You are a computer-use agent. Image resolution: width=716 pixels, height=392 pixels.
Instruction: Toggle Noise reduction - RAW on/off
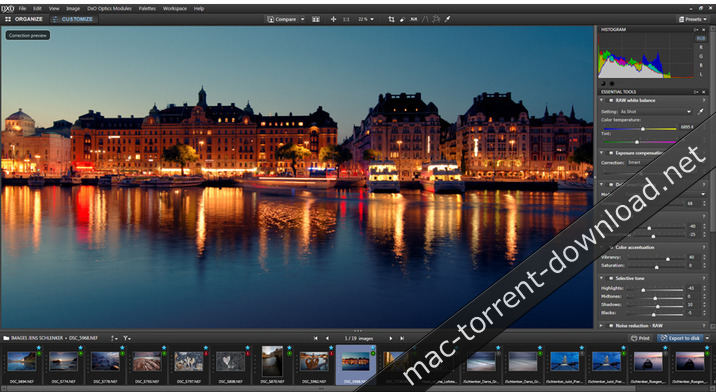click(610, 326)
